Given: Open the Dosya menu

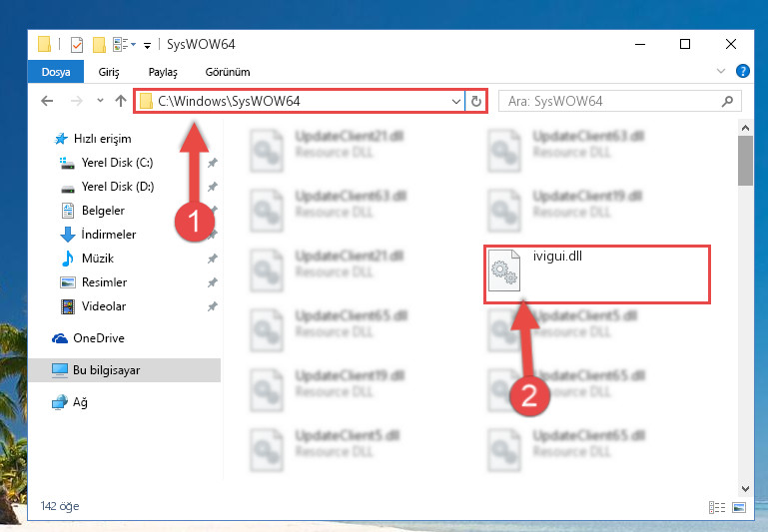Looking at the screenshot, I should click(56, 72).
